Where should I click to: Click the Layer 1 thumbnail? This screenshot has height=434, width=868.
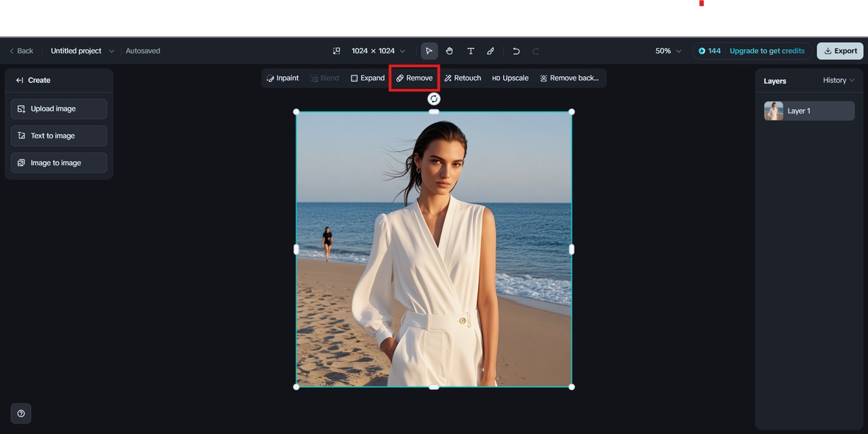774,111
